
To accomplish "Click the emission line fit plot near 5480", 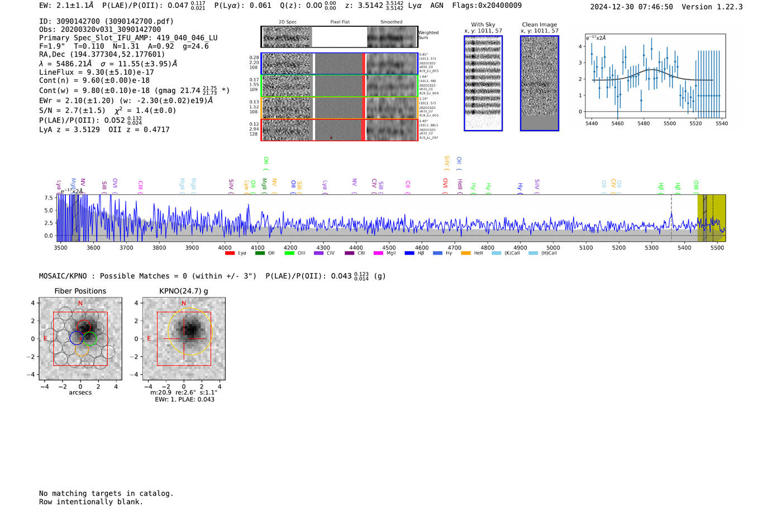I will pos(655,76).
